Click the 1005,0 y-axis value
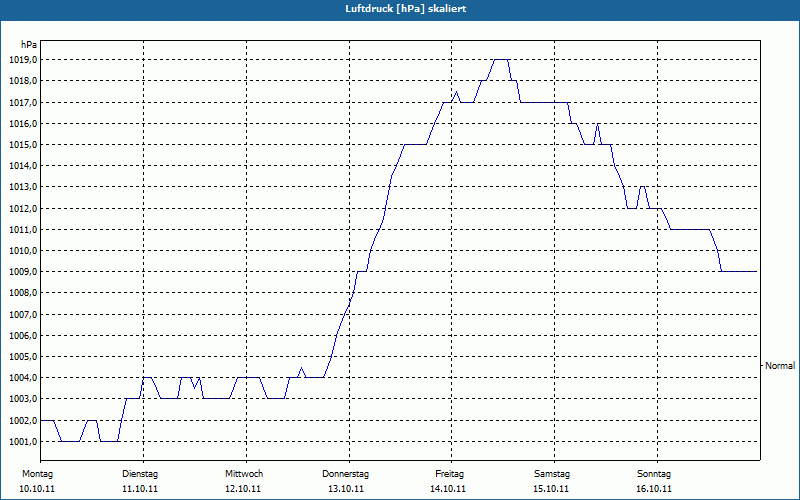The image size is (800, 500). pyautogui.click(x=23, y=357)
